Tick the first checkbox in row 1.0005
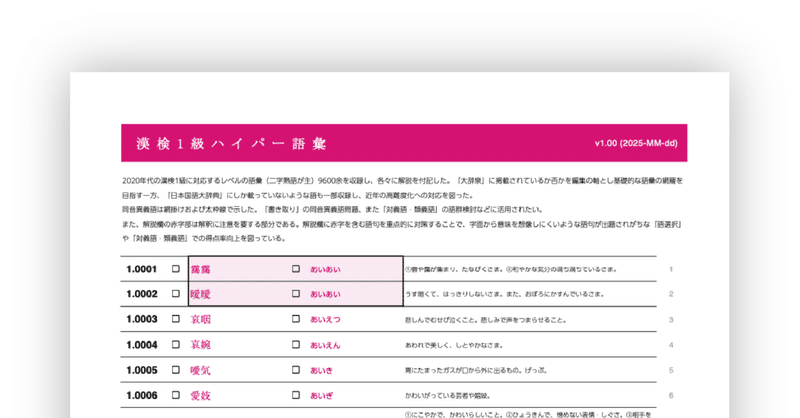Viewport: 800px width, 418px height. tap(176, 370)
